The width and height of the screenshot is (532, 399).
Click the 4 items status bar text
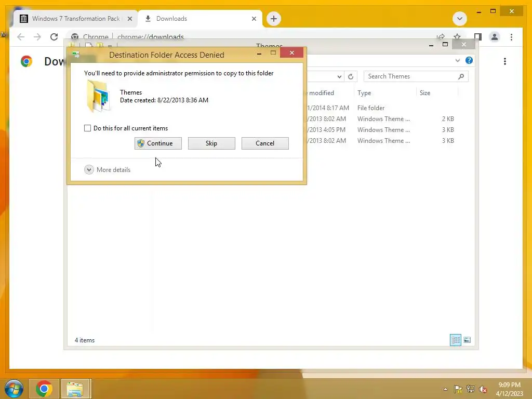pyautogui.click(x=85, y=340)
